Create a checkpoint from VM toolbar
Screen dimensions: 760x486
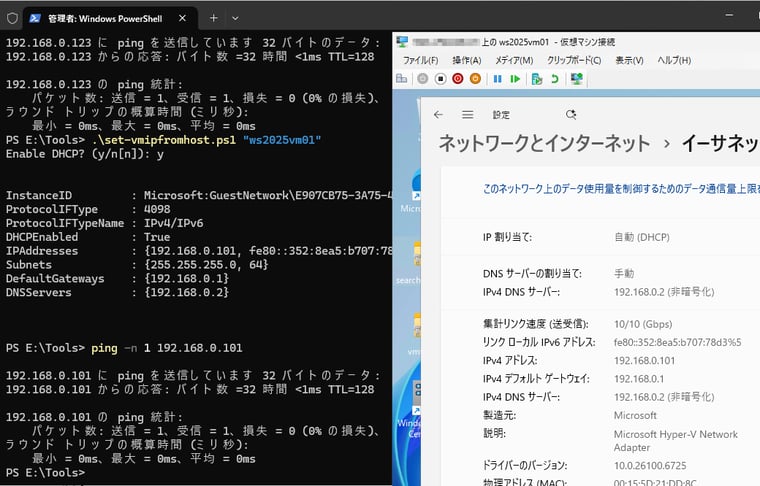tap(537, 78)
